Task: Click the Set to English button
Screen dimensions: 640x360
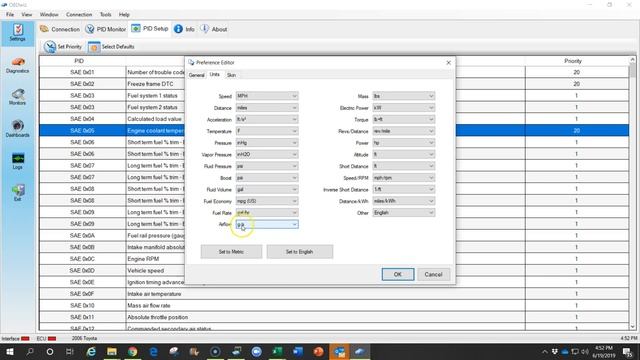Action: (x=300, y=252)
